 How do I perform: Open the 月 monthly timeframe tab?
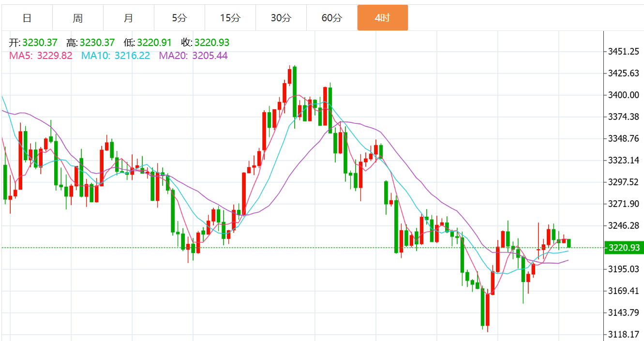coord(129,18)
